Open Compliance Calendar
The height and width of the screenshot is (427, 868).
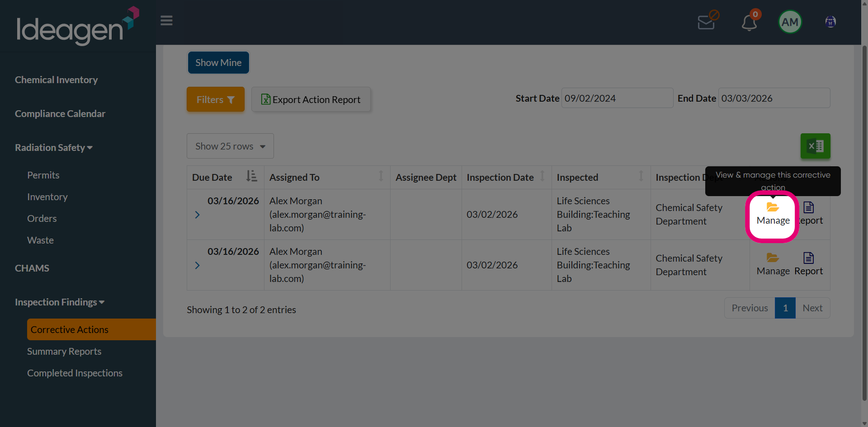coord(60,114)
